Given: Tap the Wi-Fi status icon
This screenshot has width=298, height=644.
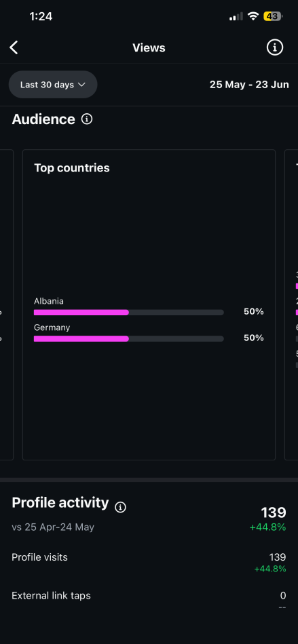Looking at the screenshot, I should [x=253, y=16].
